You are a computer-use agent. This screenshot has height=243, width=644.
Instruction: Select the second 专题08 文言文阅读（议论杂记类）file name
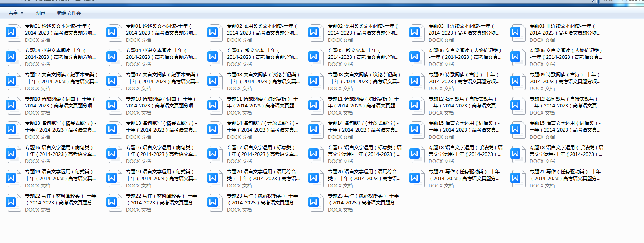click(x=364, y=78)
